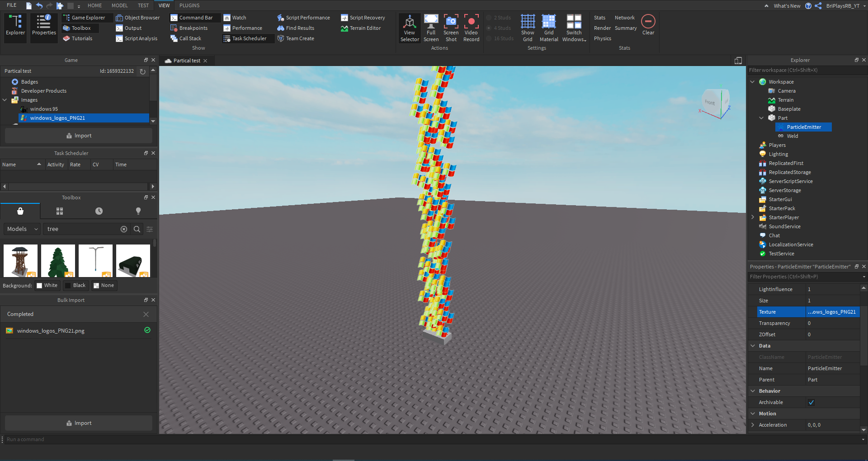This screenshot has height=461, width=868.
Task: Open the Game Explorer panel
Action: click(87, 18)
